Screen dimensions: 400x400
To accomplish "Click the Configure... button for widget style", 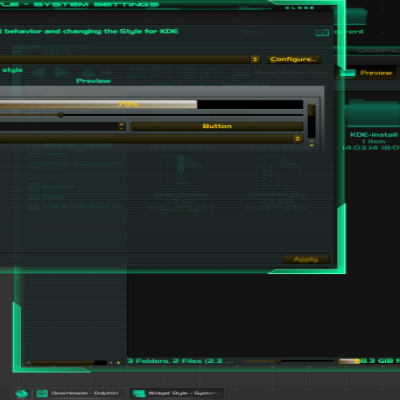I will pos(293,59).
